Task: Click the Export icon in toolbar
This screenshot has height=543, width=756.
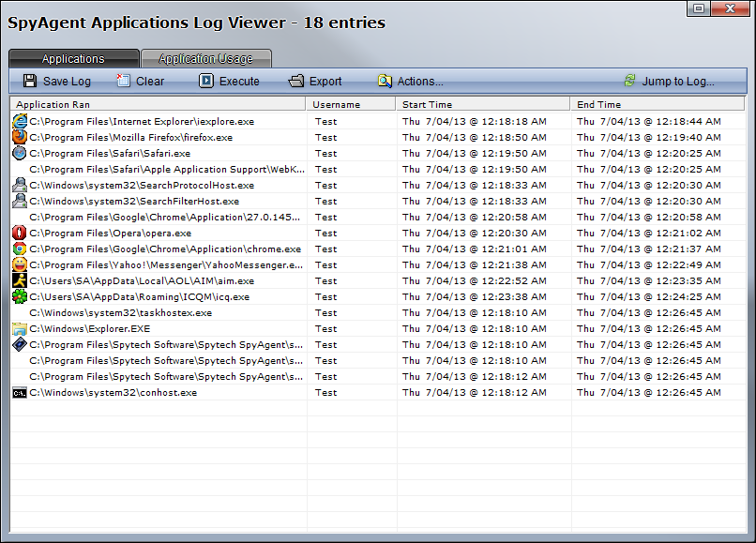Action: pos(296,82)
